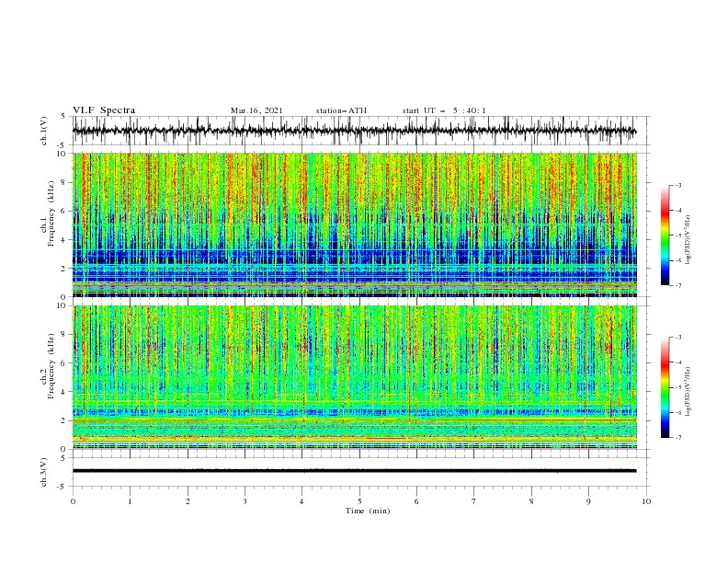This screenshot has width=728, height=563.
Task: Click the ch.2 spectrogram color scale bar
Action: pos(665,387)
